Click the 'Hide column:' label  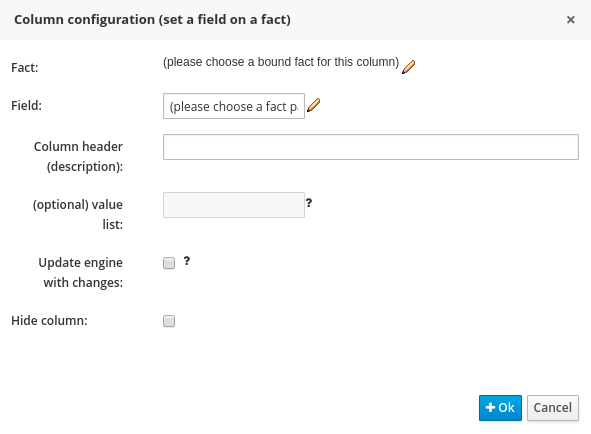(49, 321)
